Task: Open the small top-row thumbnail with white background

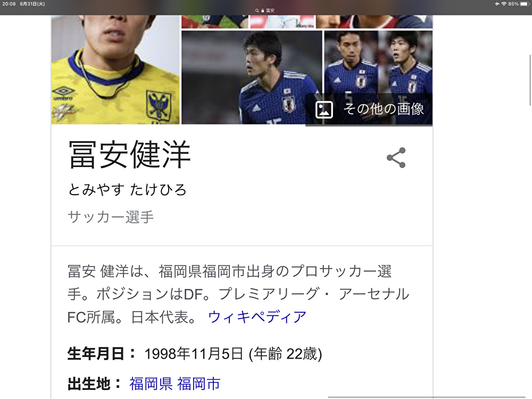Action: tap(282, 22)
